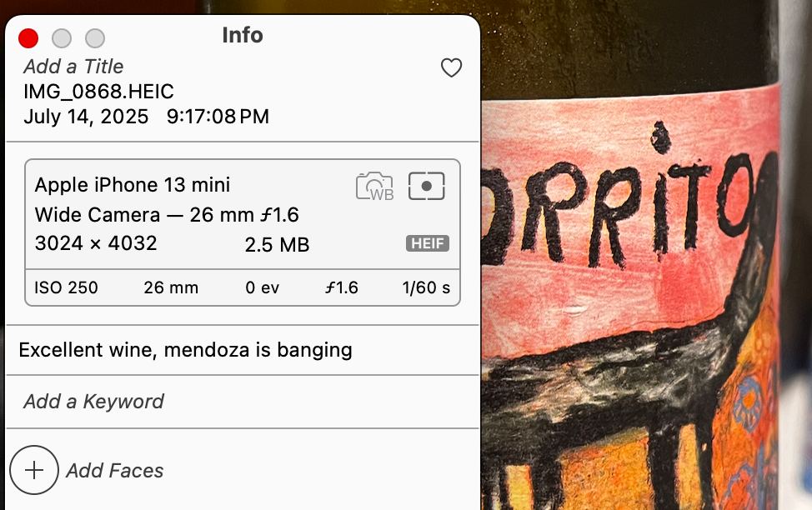The height and width of the screenshot is (510, 812).
Task: Click the 9:17:08 PM time
Action: coord(218,117)
